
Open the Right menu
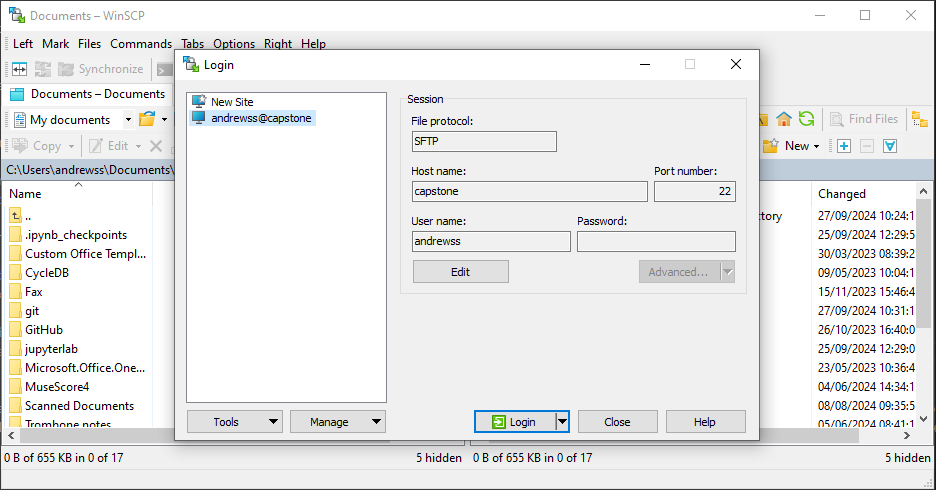tap(278, 44)
